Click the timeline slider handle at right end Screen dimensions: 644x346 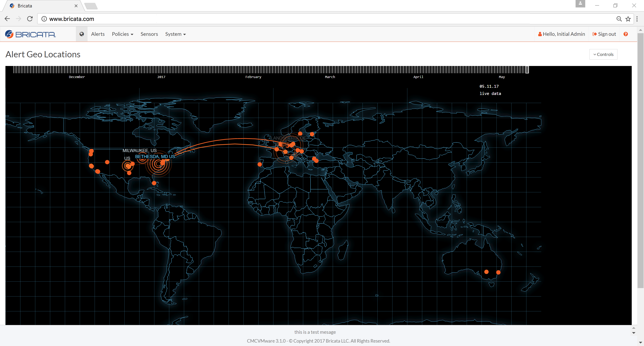pyautogui.click(x=527, y=70)
